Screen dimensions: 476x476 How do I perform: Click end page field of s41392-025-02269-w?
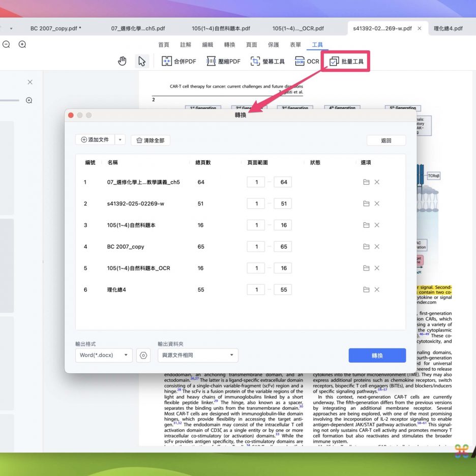point(283,204)
